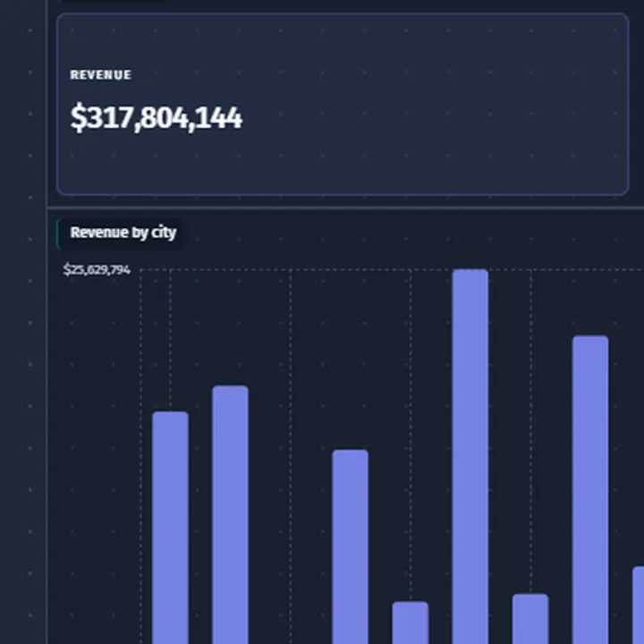
Task: Select the $317,804,144 revenue total
Action: 157,118
